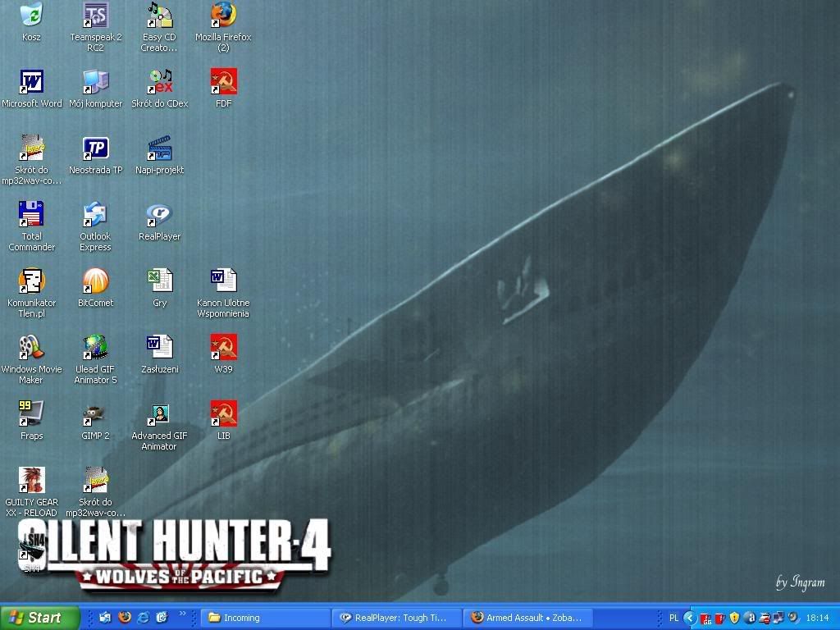The width and height of the screenshot is (840, 630).
Task: Click the yellow security shield tray icon
Action: tap(734, 618)
